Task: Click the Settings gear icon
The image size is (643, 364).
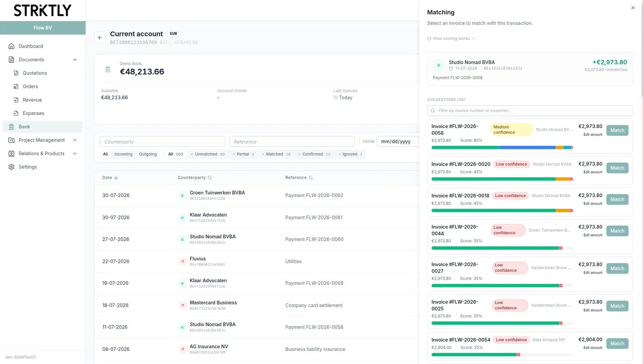Action: [11, 167]
